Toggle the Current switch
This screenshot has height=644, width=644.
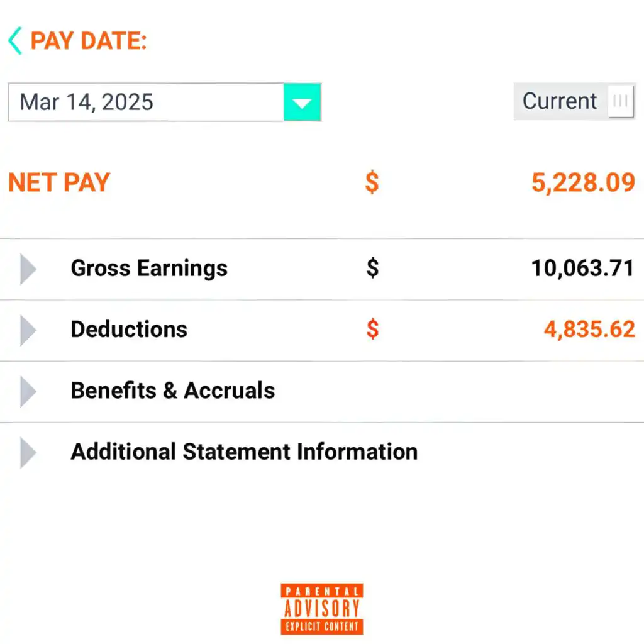click(x=574, y=101)
